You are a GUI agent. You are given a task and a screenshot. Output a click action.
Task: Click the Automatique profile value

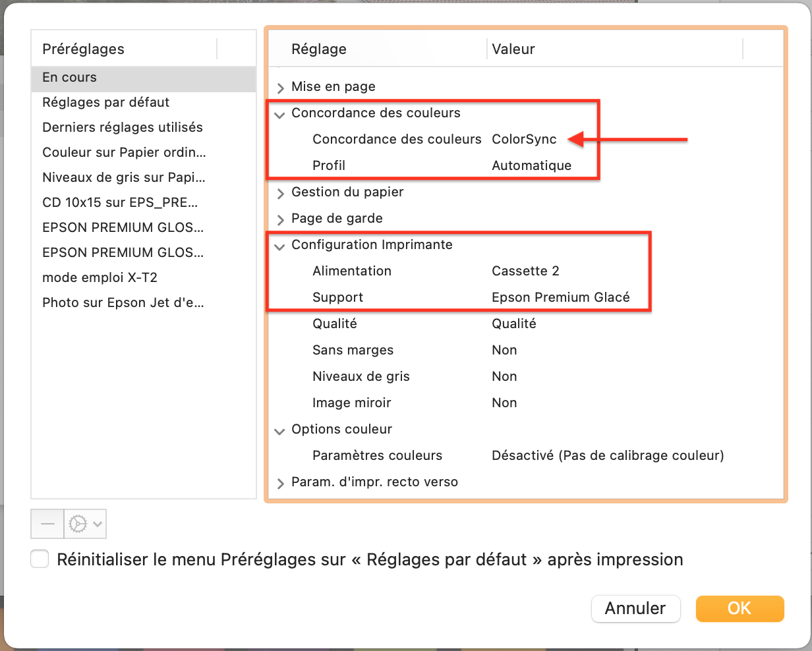531,166
